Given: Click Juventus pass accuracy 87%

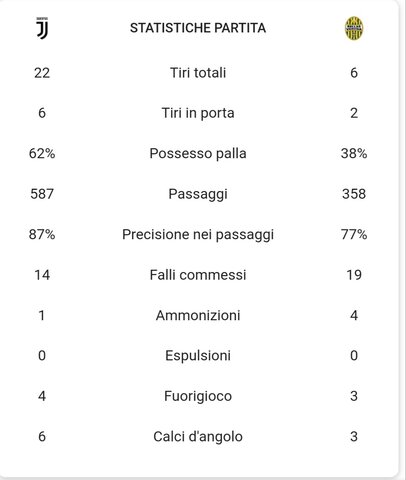Looking at the screenshot, I should pyautogui.click(x=42, y=234).
